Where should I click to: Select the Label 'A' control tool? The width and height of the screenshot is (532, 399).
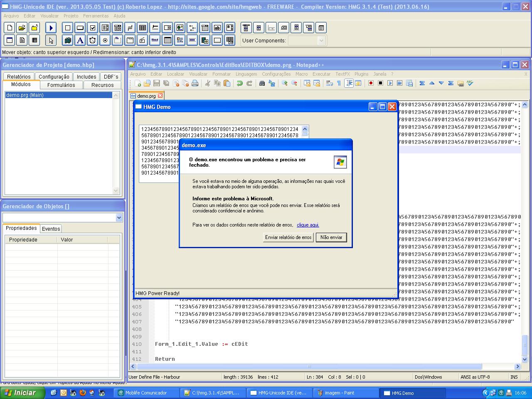click(80, 40)
